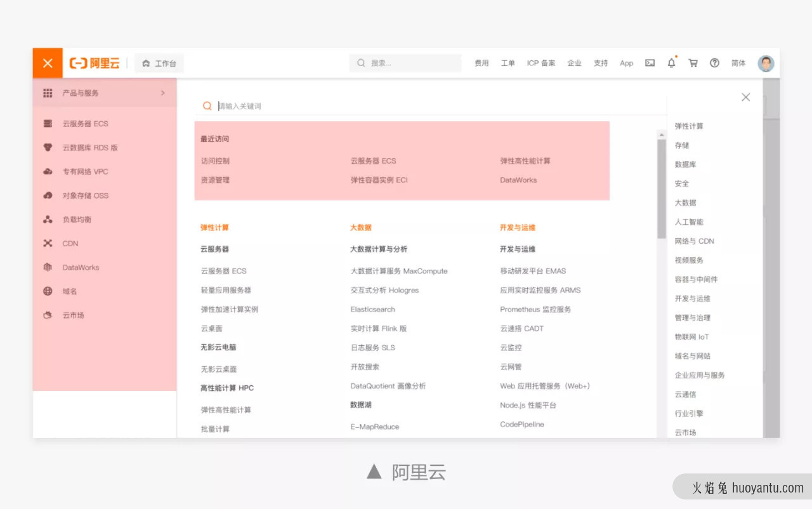Open Elasticsearch product link
Viewport: 812px width, 509px height.
click(372, 310)
